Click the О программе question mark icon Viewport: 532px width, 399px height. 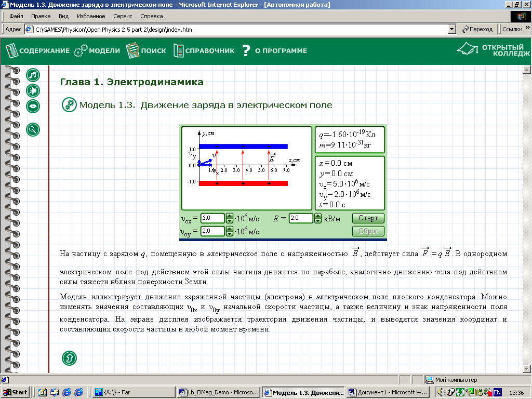tap(246, 50)
